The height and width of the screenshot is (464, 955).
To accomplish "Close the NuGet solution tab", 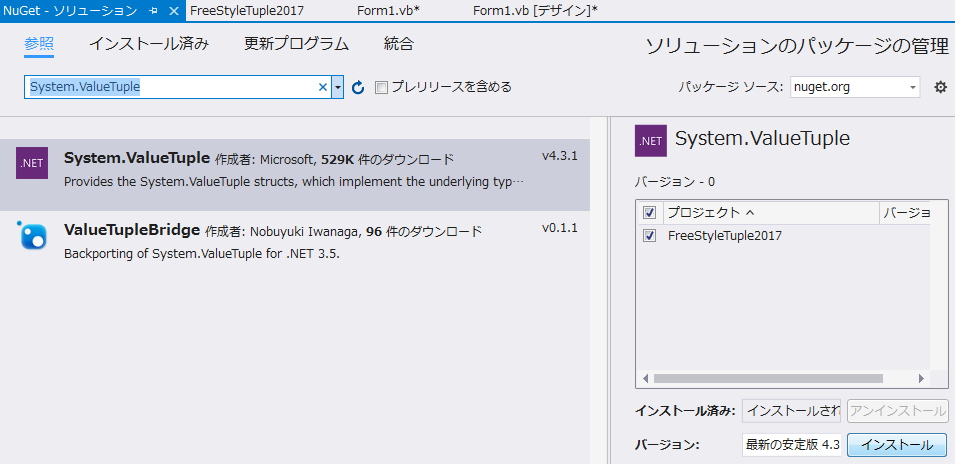I will (174, 10).
